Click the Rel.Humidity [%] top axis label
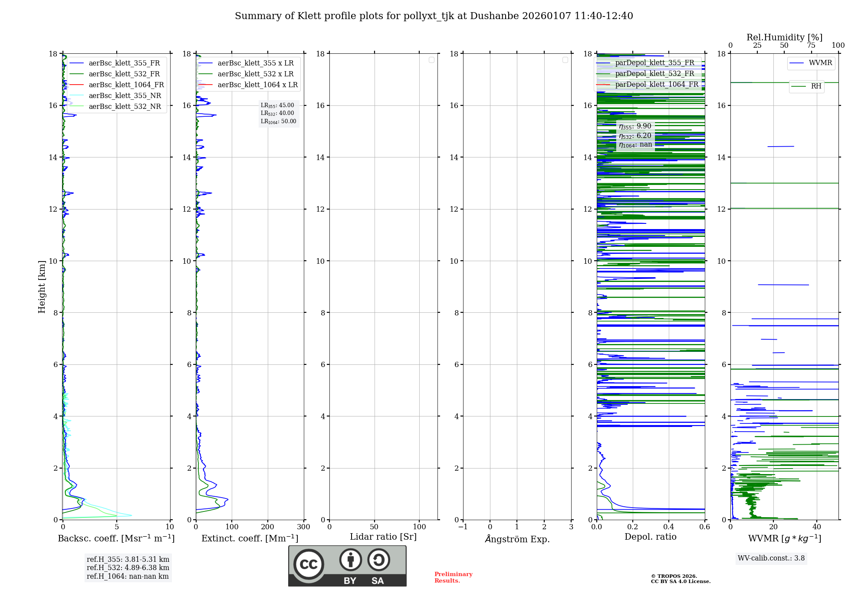 click(784, 37)
